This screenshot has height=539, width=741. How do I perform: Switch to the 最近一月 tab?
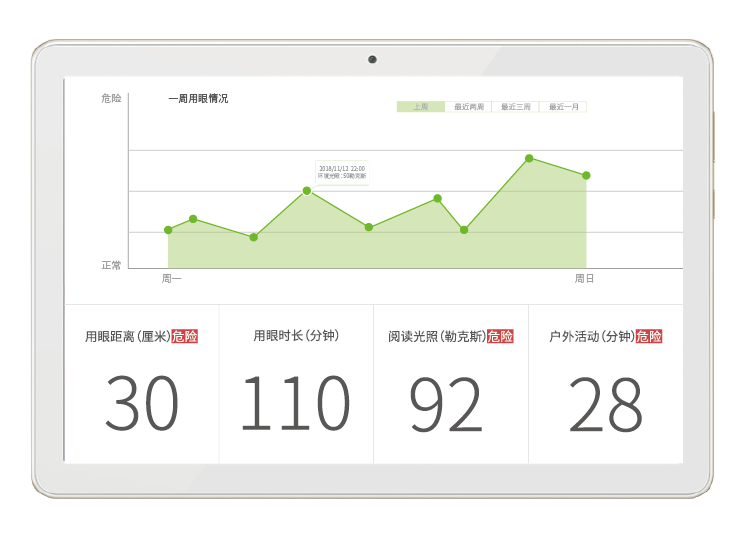(563, 107)
